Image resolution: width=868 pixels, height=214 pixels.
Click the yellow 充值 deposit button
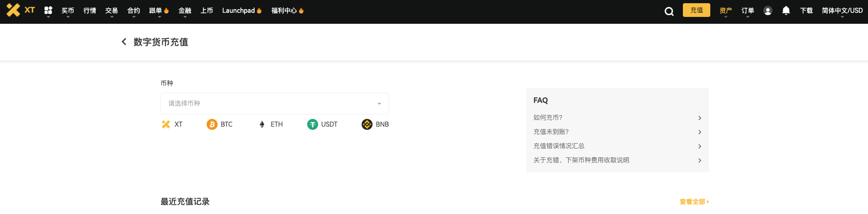(697, 10)
